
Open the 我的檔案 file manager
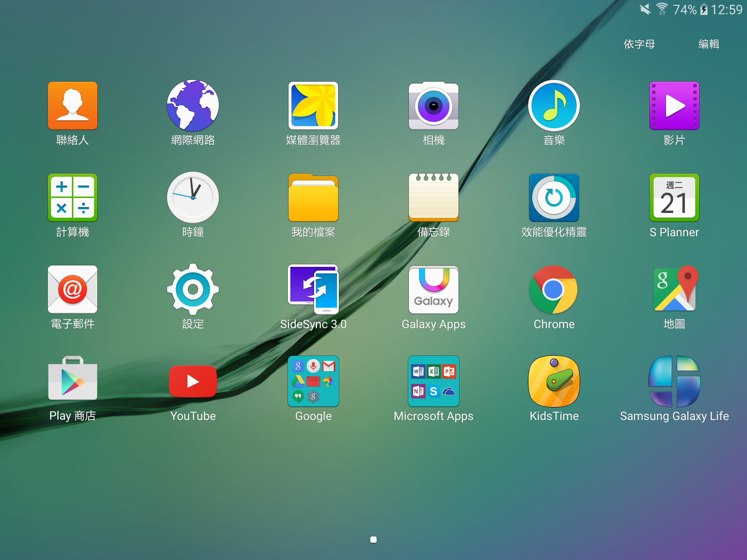[313, 198]
